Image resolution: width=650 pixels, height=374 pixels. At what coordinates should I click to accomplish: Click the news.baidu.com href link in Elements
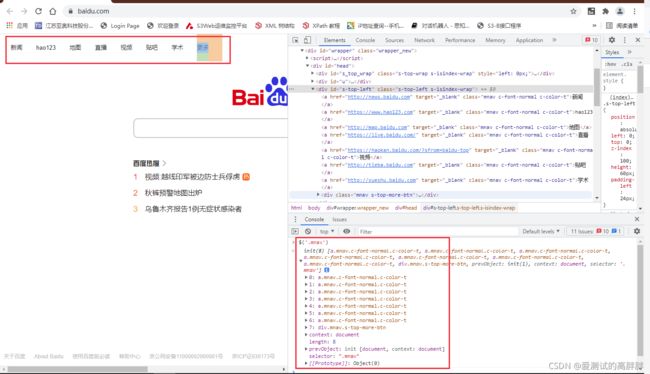tap(379, 97)
